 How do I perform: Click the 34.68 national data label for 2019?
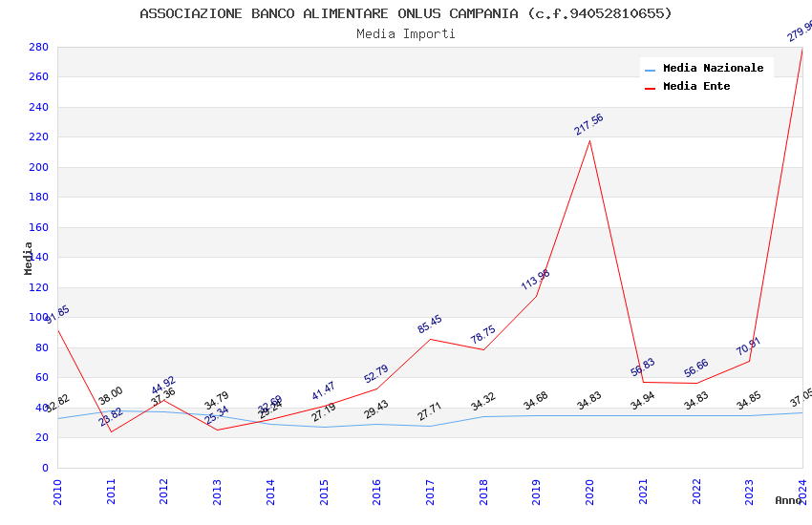tap(536, 401)
